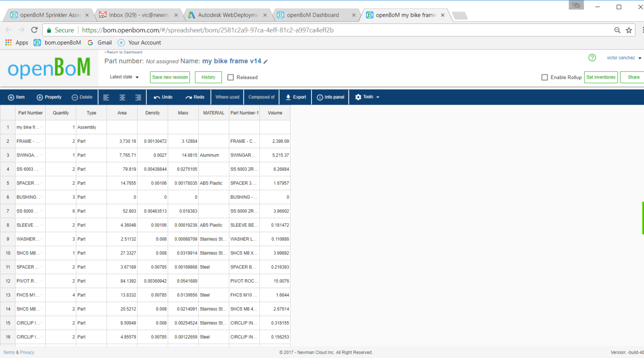The height and width of the screenshot is (358, 644).
Task: Select the right-align icon in the toolbar
Action: pos(138,97)
